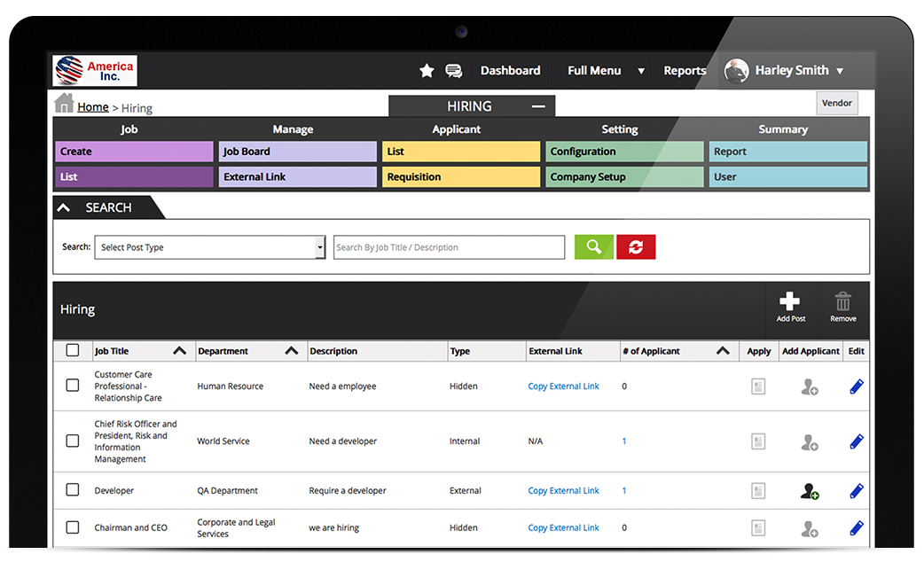Click 'World Service' department cell
This screenshot has height=562, width=924.
tap(223, 441)
